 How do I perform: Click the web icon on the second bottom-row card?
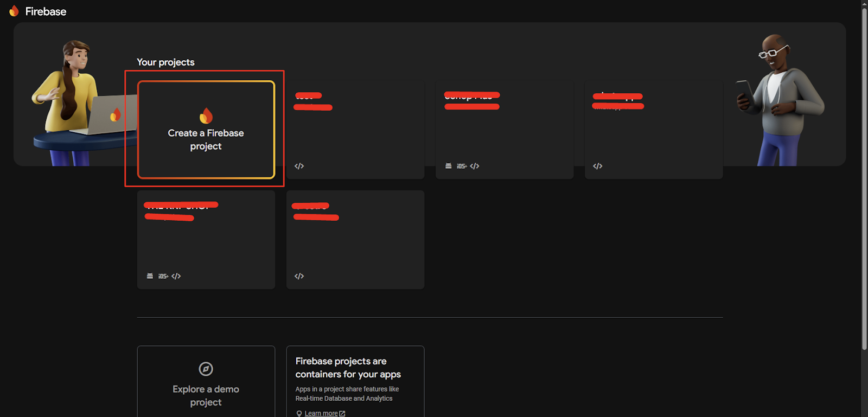(299, 276)
